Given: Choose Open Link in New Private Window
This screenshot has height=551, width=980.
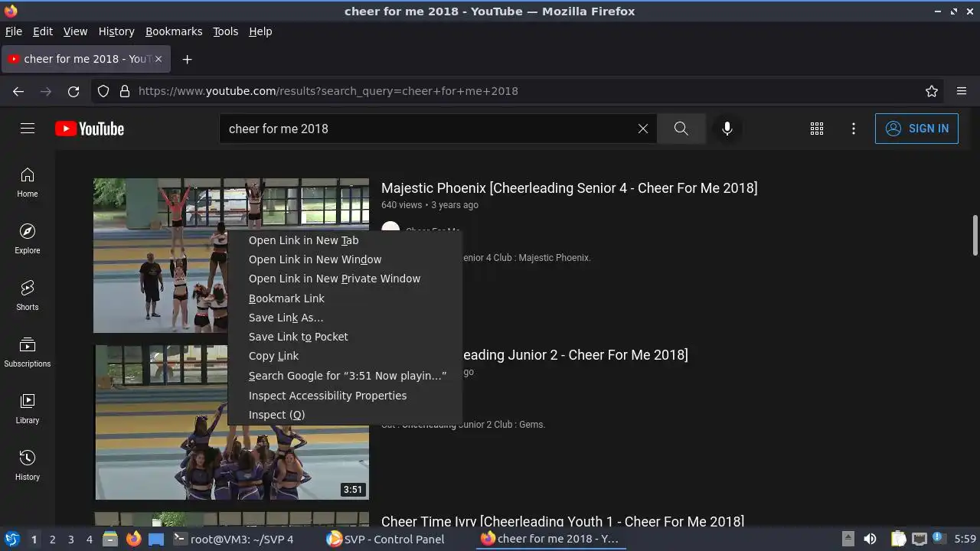Looking at the screenshot, I should [345, 279].
